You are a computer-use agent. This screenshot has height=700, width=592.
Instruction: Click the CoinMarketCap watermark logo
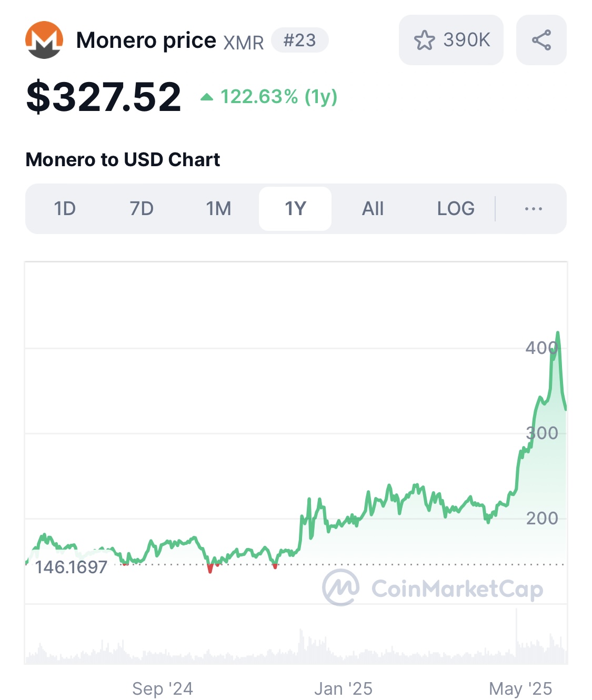(433, 588)
